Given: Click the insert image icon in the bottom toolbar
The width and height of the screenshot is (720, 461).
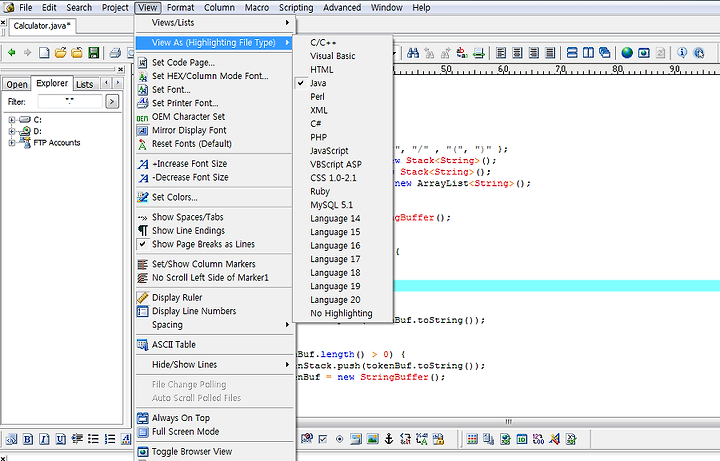Looking at the screenshot, I should 372,439.
